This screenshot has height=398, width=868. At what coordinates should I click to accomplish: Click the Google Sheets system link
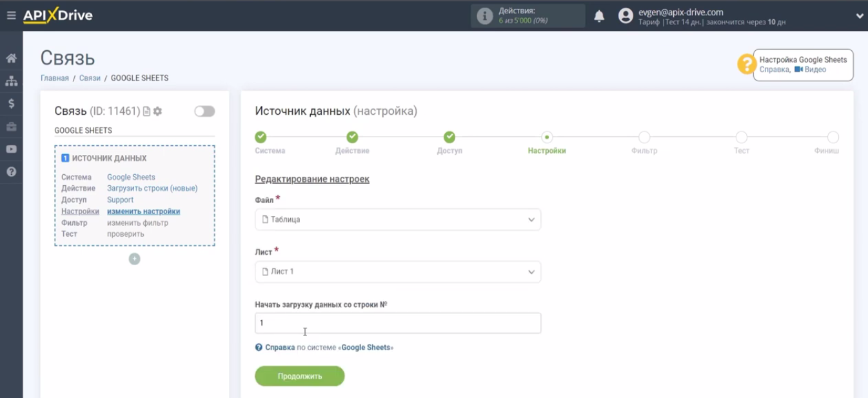131,177
